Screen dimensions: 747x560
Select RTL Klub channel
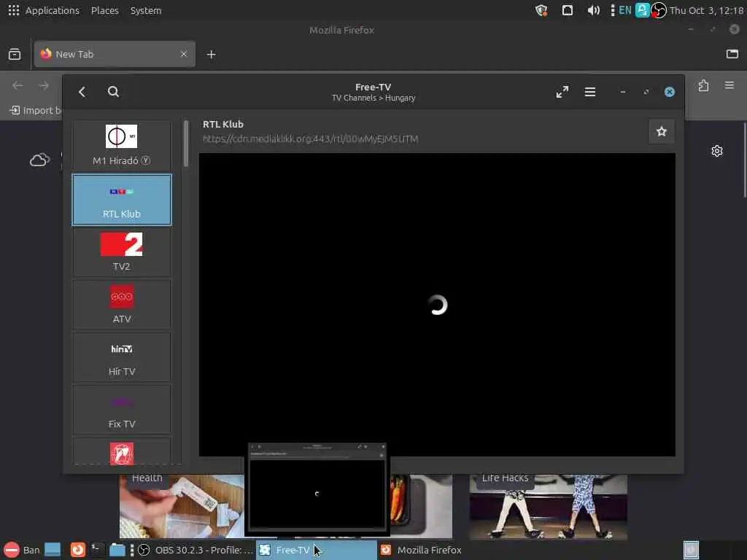click(122, 200)
